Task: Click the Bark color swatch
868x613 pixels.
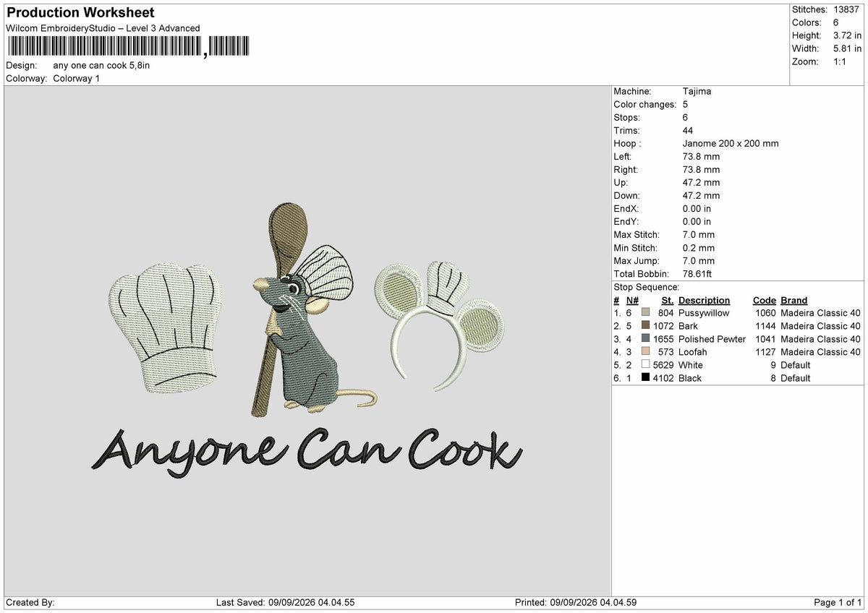Action: point(645,326)
